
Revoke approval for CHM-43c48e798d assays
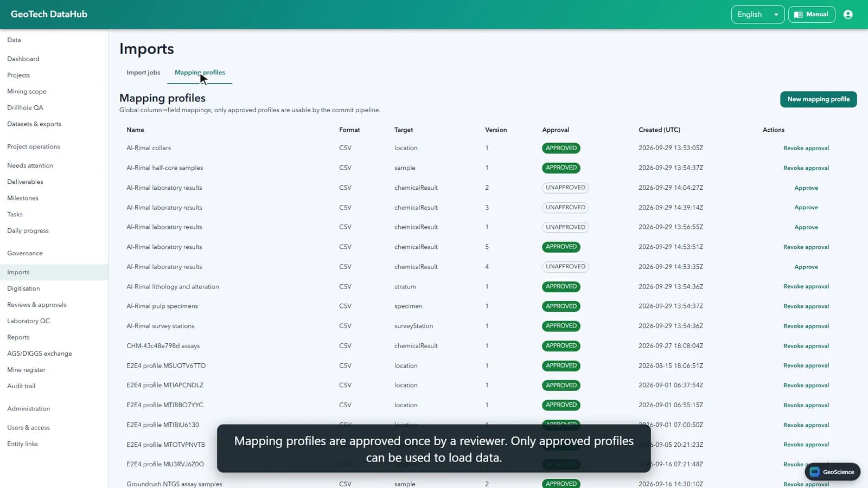[806, 346]
